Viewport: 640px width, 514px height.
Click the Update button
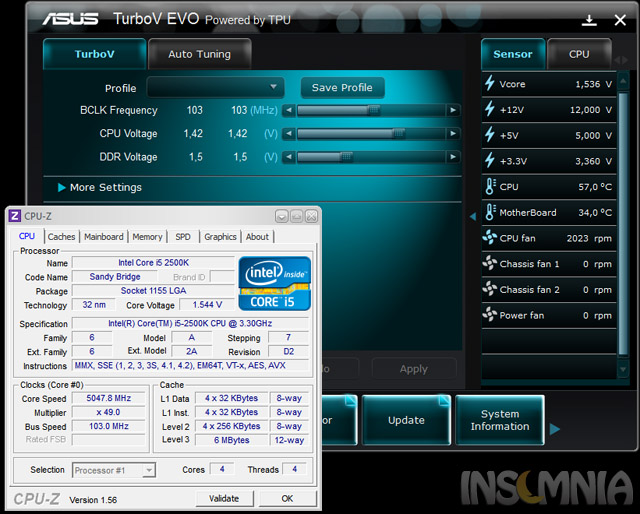coord(406,420)
